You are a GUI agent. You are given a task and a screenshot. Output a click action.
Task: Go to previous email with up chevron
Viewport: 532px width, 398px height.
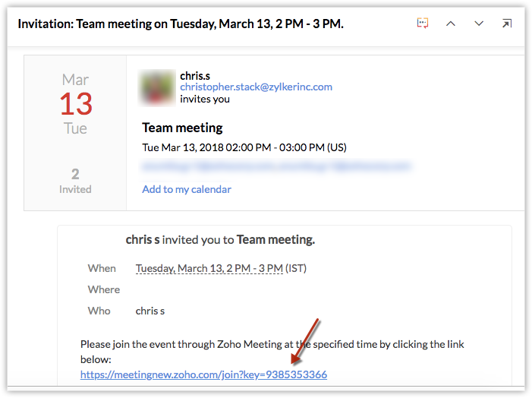[451, 24]
